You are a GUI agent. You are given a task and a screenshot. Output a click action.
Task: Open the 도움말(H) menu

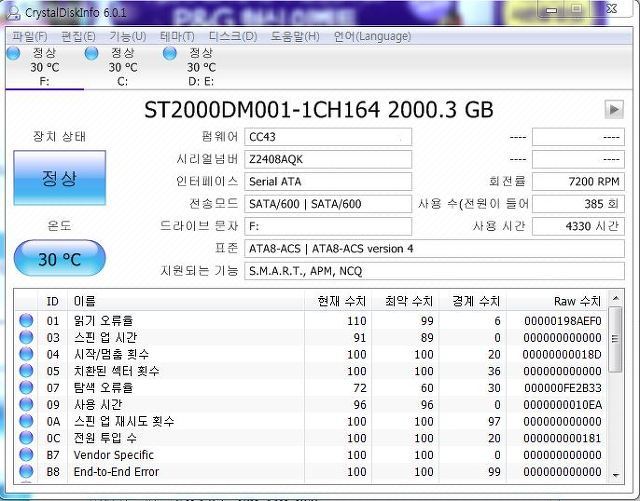coord(295,37)
